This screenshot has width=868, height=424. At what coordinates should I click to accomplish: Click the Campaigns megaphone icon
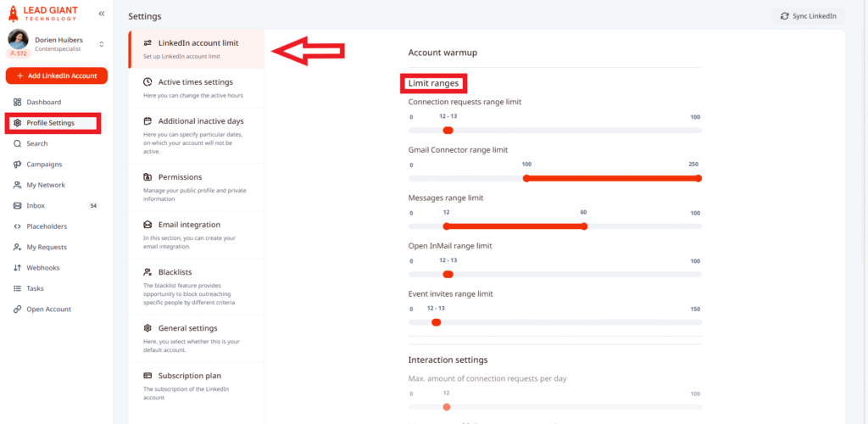(x=18, y=165)
